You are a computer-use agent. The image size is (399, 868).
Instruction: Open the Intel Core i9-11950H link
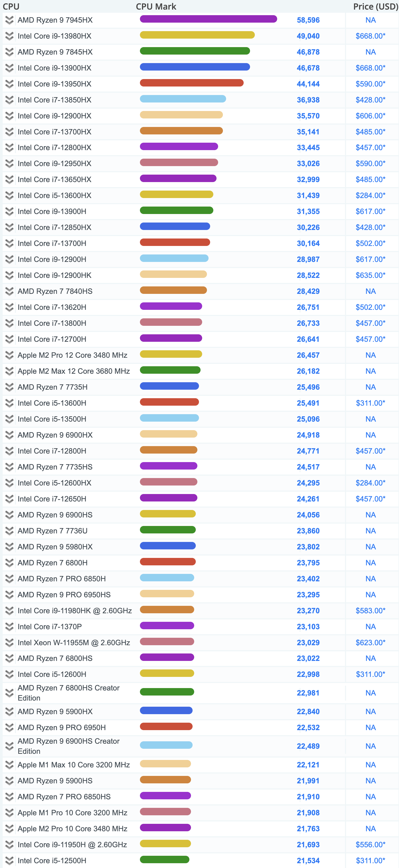(72, 845)
